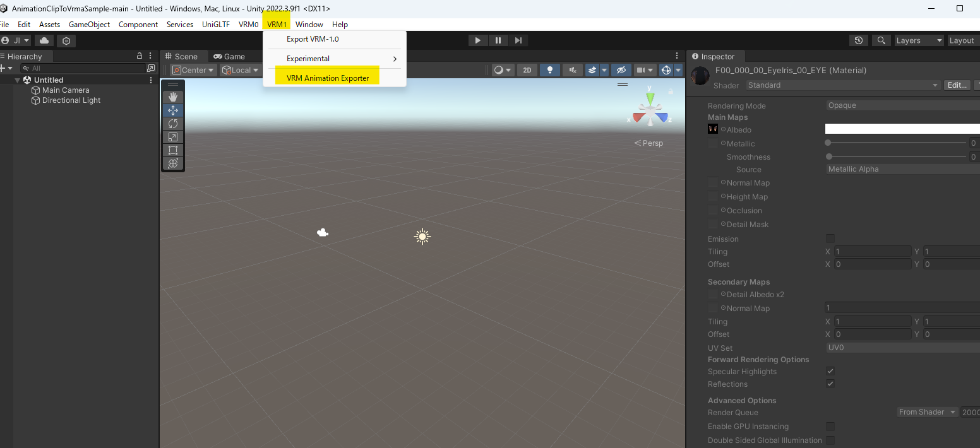Open Package/Services hexagon icon in toolbar
The width and height of the screenshot is (980, 448).
pos(66,40)
